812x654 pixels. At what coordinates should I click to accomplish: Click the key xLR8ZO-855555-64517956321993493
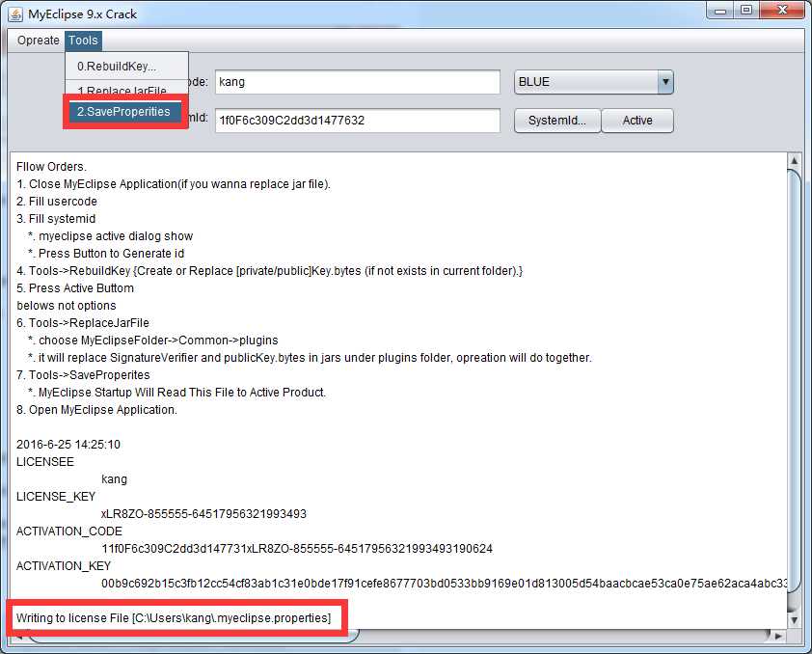pos(203,514)
